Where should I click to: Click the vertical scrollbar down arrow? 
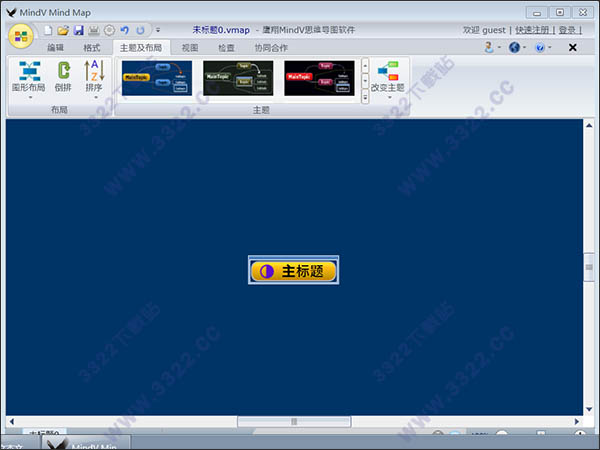click(589, 409)
